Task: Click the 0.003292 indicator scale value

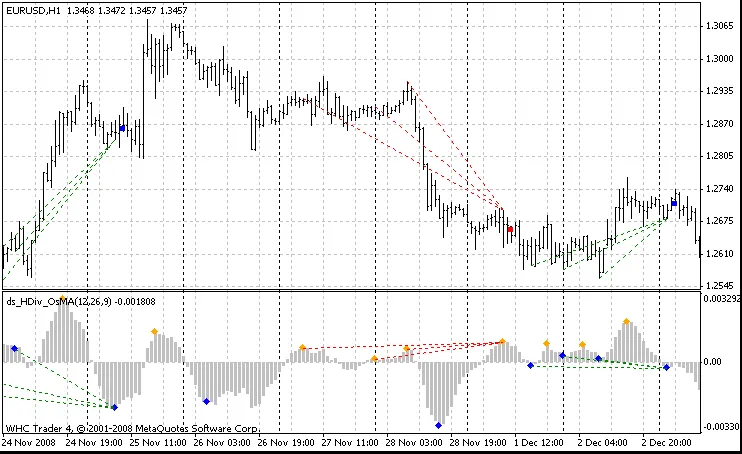Action: tap(720, 298)
